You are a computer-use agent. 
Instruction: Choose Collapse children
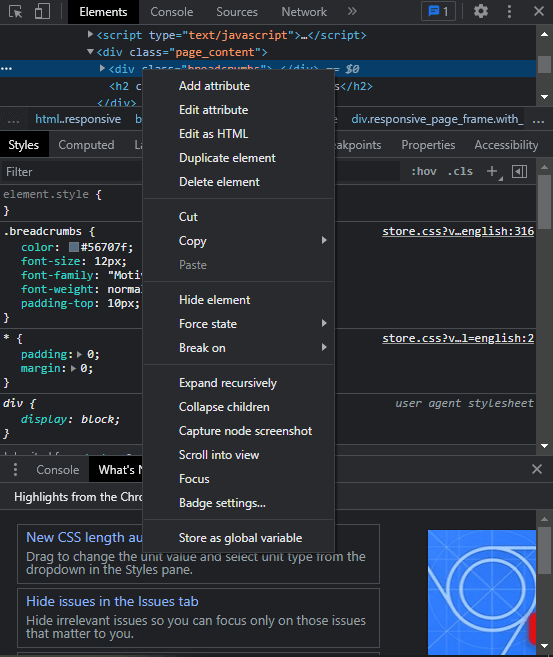click(238, 407)
